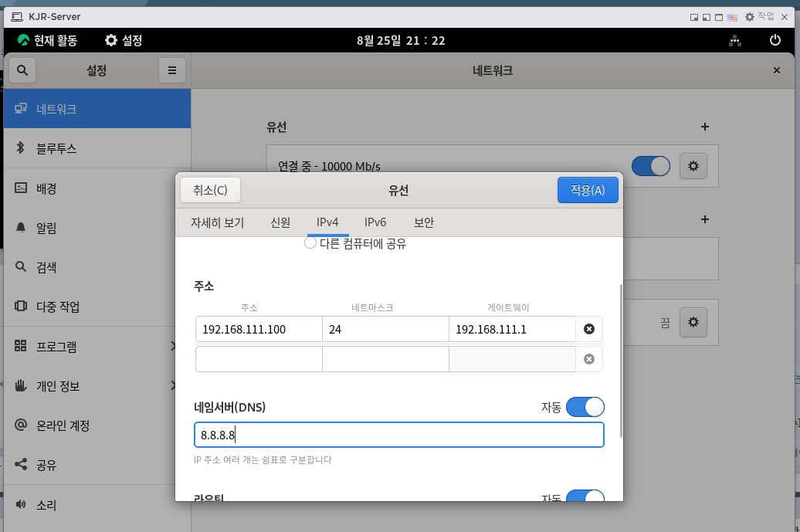Toggle the wired connection switch
This screenshot has width=800, height=532.
(650, 166)
